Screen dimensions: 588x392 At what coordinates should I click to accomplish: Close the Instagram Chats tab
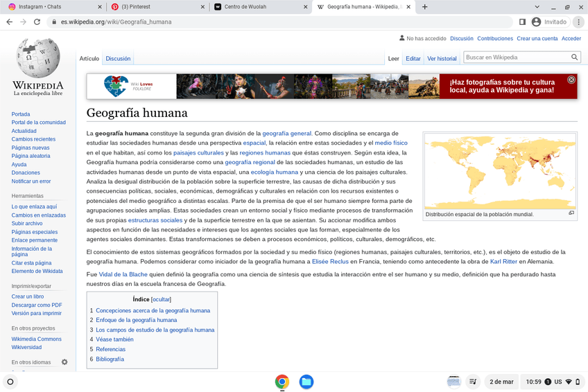[x=100, y=7]
